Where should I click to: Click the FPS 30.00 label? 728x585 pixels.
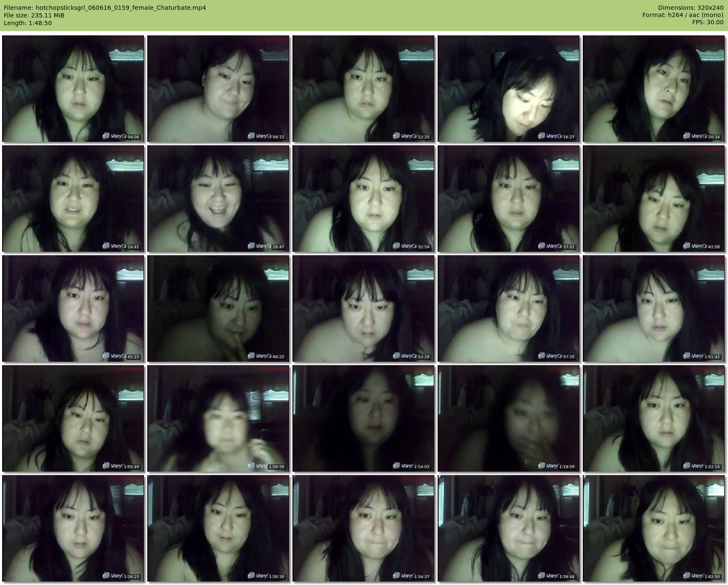(708, 23)
